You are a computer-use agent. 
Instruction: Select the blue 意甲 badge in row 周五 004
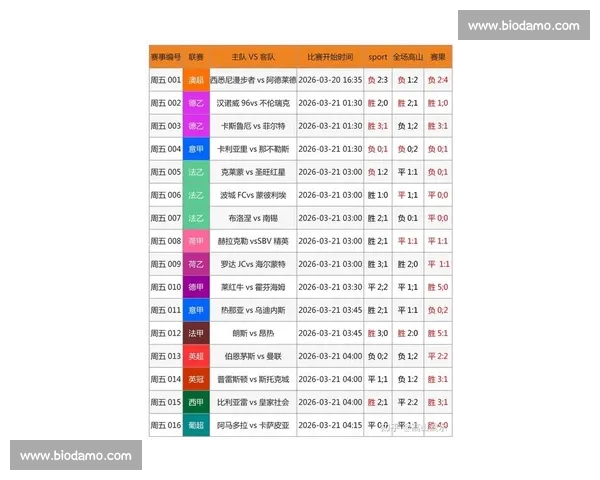(196, 149)
